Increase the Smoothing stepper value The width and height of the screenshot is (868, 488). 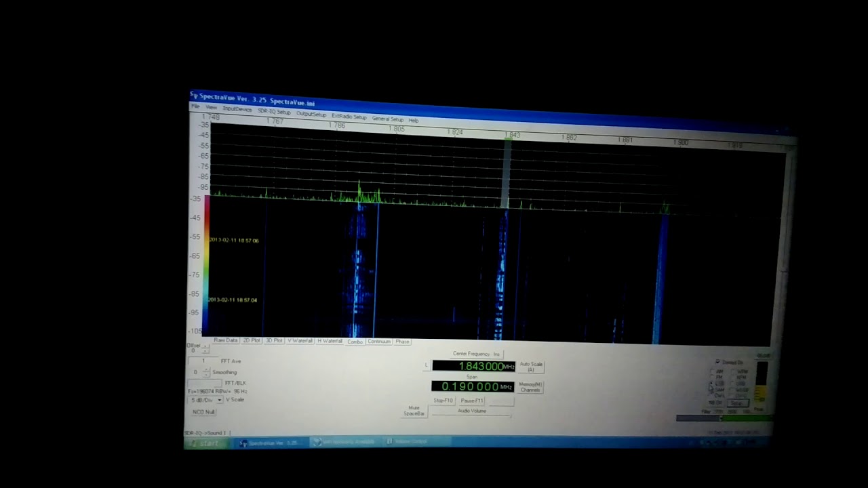[x=206, y=370]
